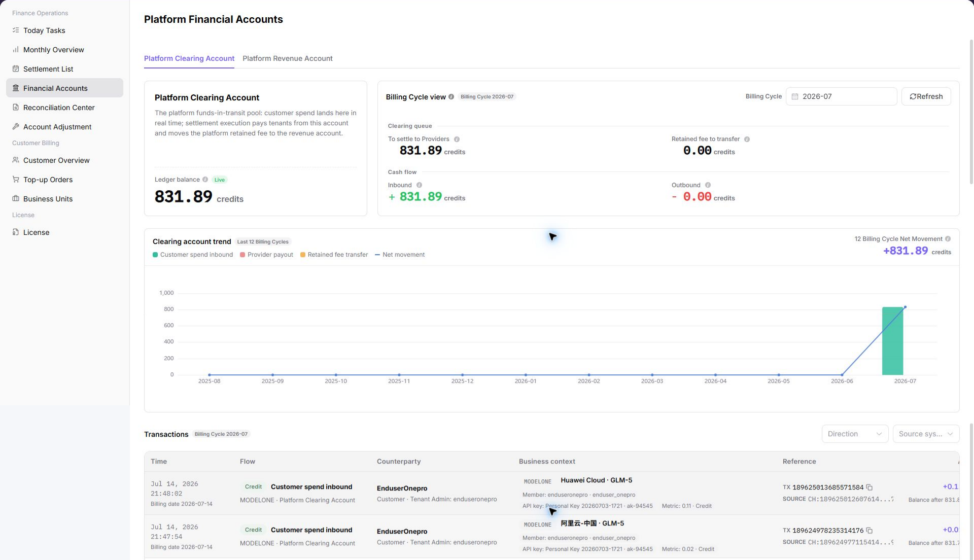The width and height of the screenshot is (974, 560).
Task: Open Customer Overview
Action: click(x=64, y=160)
